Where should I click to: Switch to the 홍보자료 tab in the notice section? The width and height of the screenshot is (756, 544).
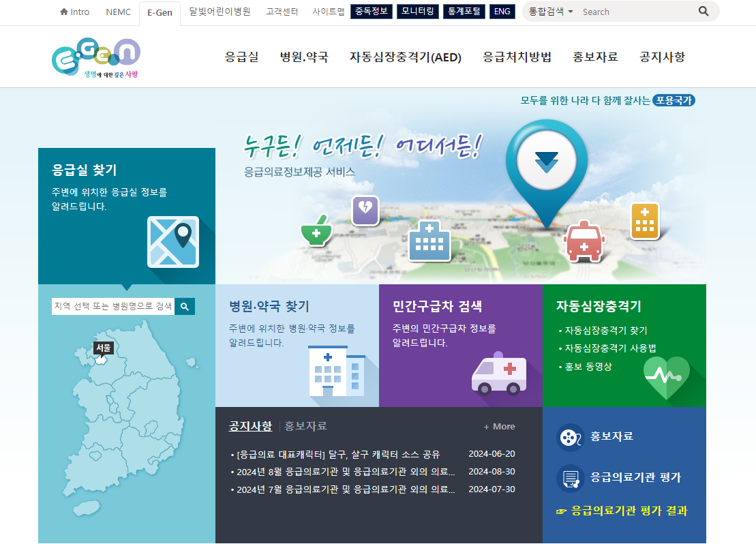pyautogui.click(x=305, y=425)
